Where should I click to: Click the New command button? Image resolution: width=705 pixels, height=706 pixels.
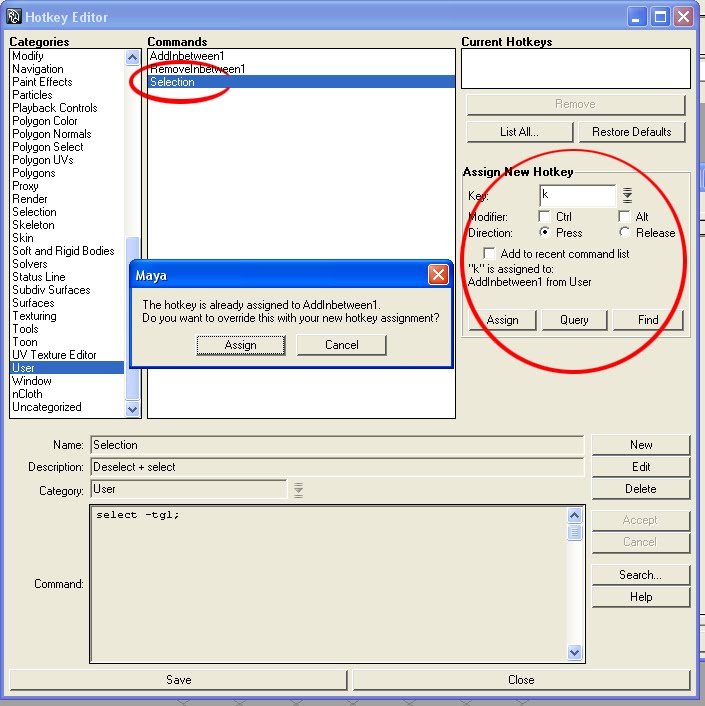[x=641, y=445]
